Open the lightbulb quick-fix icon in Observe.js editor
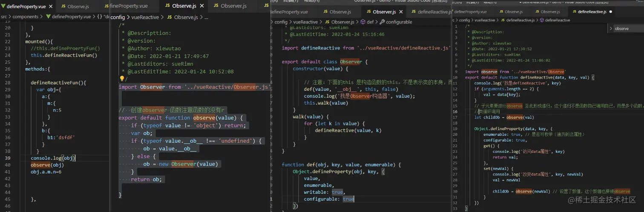The image size is (644, 212). tap(121, 78)
